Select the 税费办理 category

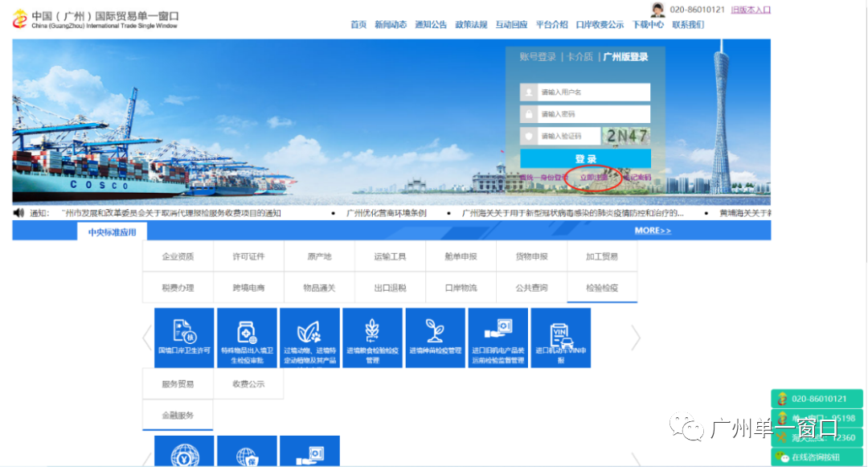pyautogui.click(x=178, y=288)
